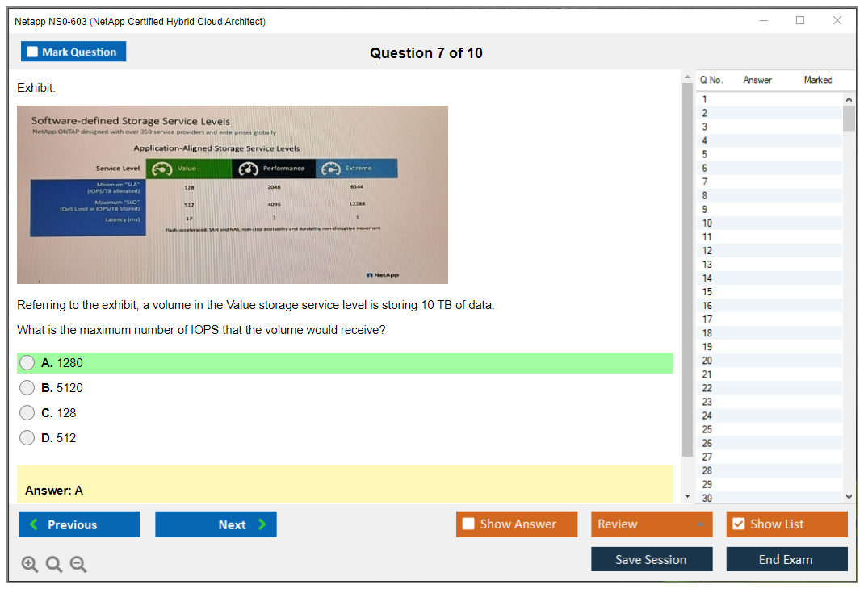Jump to question 10 in list
868x593 pixels.
(707, 223)
